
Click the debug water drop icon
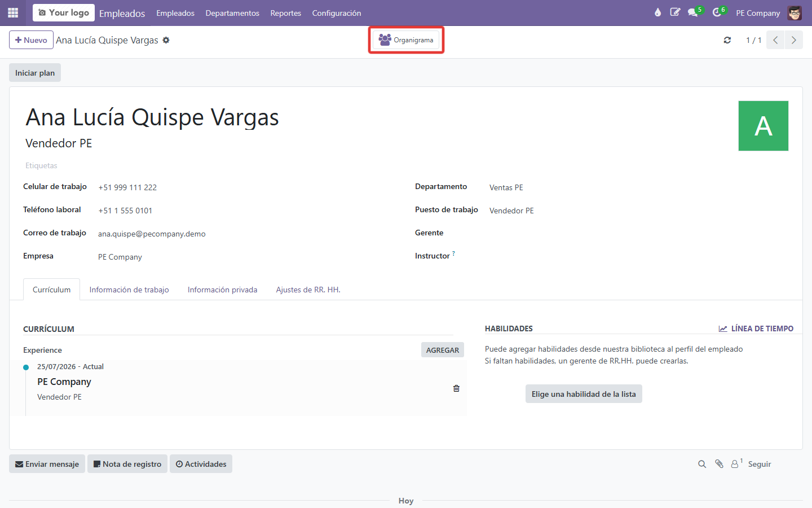(657, 12)
